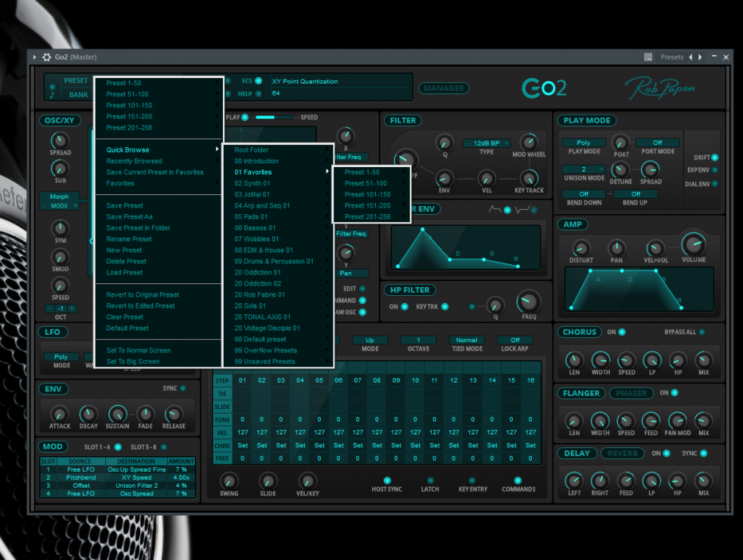Open the TIED MODE Normal selector
The height and width of the screenshot is (560, 743).
tap(466, 340)
